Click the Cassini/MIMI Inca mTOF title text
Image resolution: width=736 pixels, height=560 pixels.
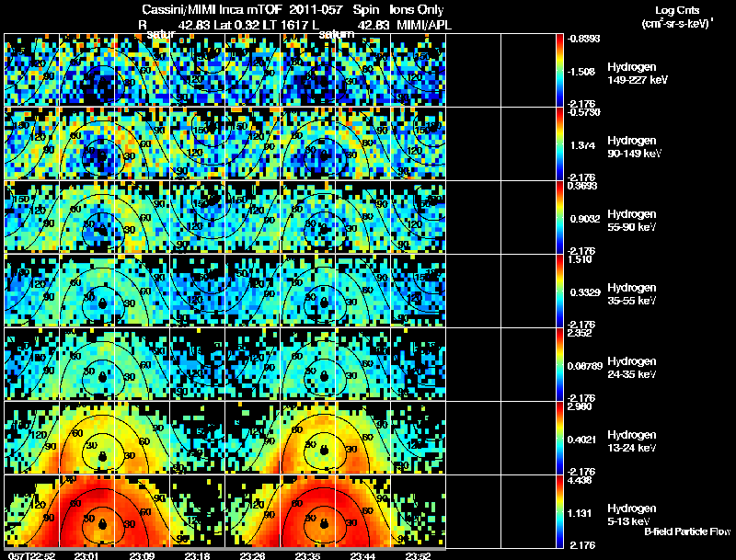point(212,10)
